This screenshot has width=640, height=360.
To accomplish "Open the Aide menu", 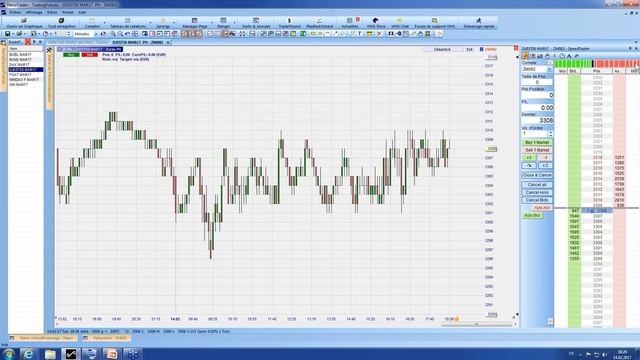I will point(82,12).
